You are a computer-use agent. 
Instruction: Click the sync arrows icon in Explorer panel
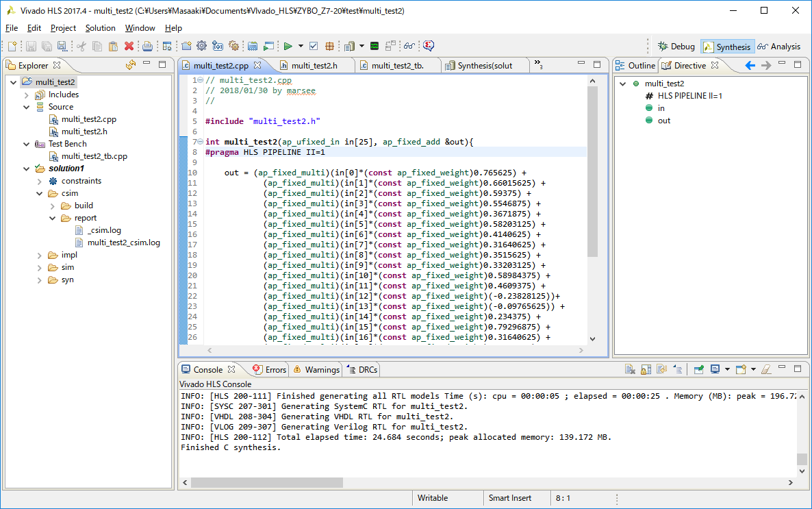(131, 65)
